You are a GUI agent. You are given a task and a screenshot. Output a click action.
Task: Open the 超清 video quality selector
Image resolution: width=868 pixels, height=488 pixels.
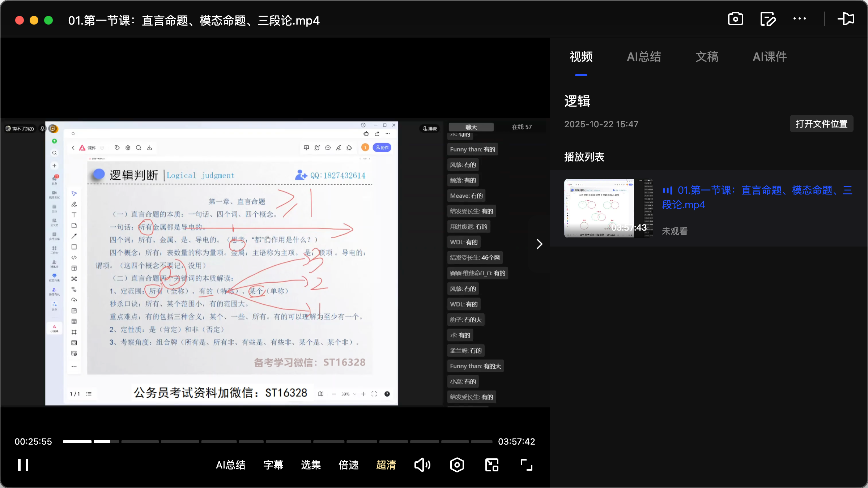click(x=386, y=465)
